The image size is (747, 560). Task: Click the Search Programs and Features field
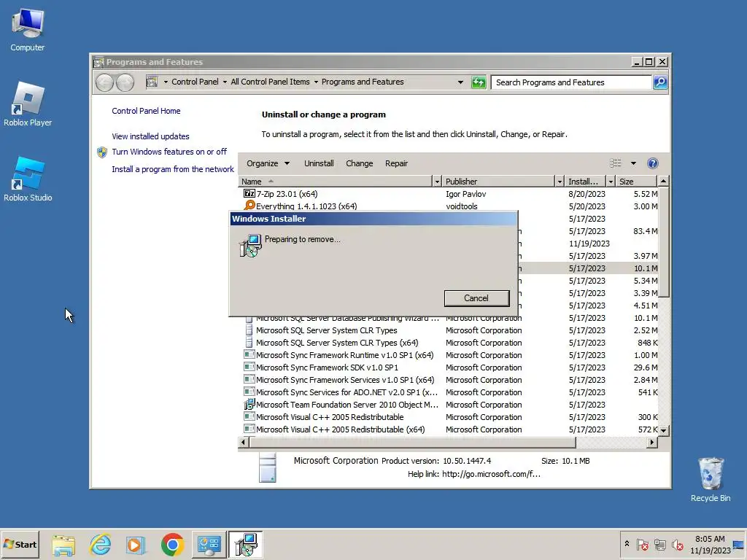click(571, 82)
